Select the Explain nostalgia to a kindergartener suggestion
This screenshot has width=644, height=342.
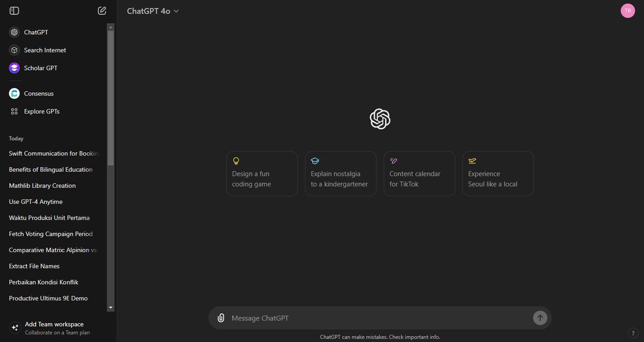pos(341,174)
